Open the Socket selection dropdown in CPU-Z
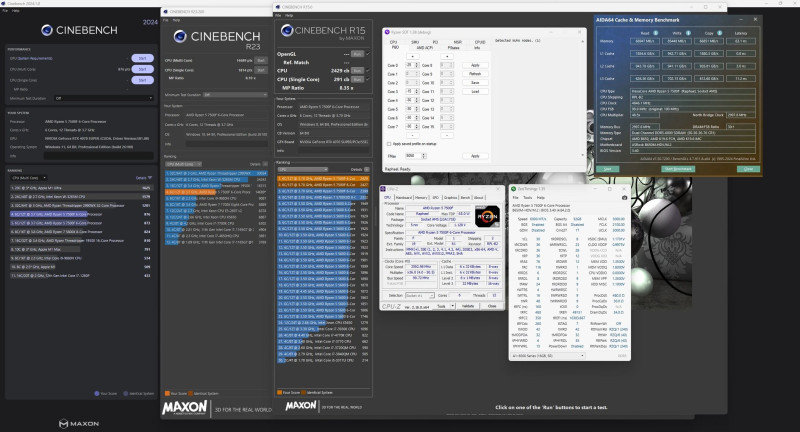 click(419, 295)
